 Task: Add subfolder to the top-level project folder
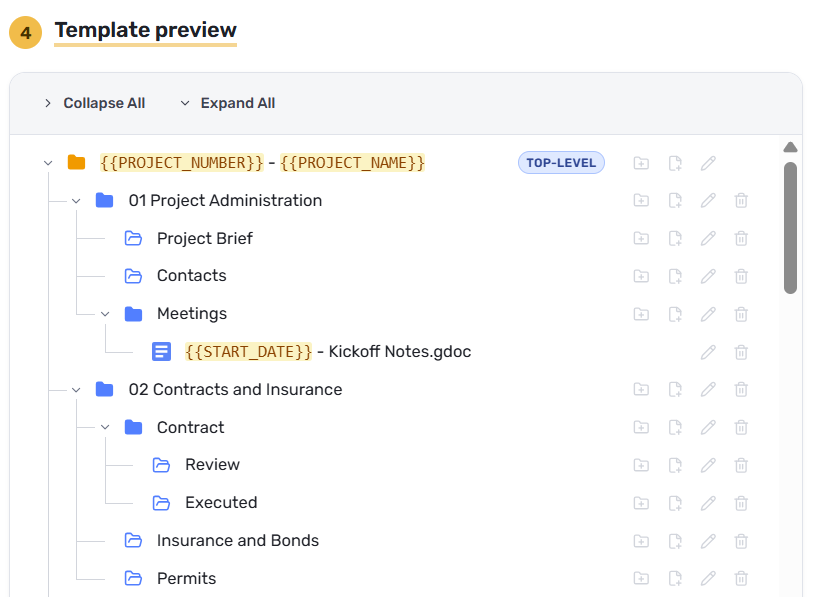coord(641,163)
